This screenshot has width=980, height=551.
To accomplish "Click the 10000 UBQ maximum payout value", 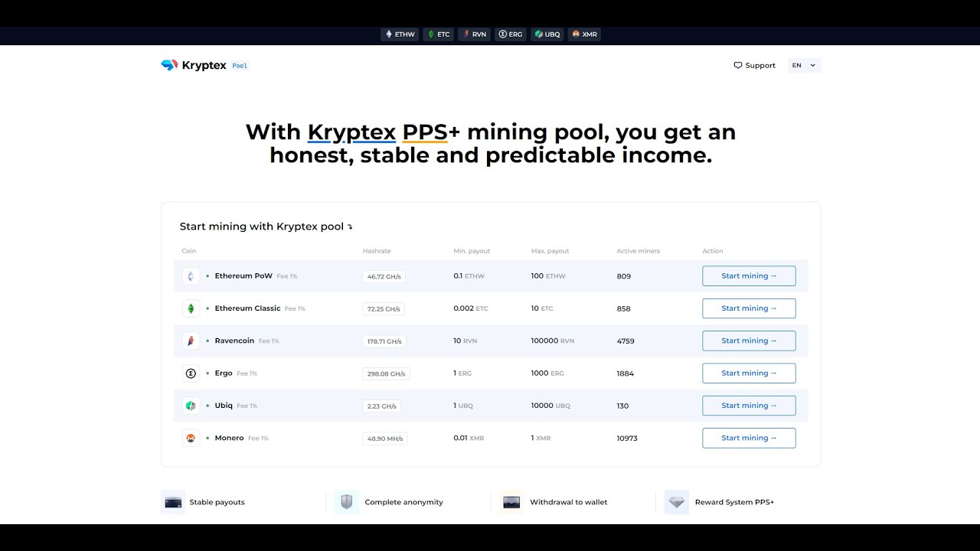I will coord(550,406).
